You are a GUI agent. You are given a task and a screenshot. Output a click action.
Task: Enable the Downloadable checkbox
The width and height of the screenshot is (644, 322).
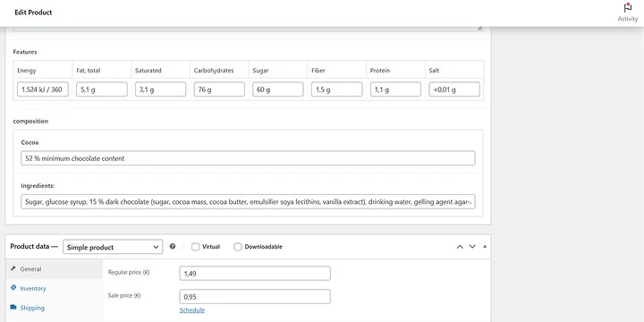click(238, 247)
